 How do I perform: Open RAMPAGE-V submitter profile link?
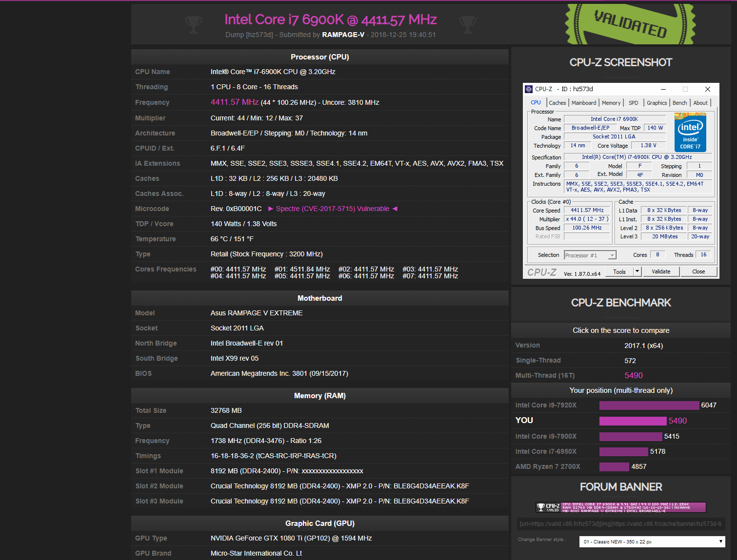(x=343, y=35)
